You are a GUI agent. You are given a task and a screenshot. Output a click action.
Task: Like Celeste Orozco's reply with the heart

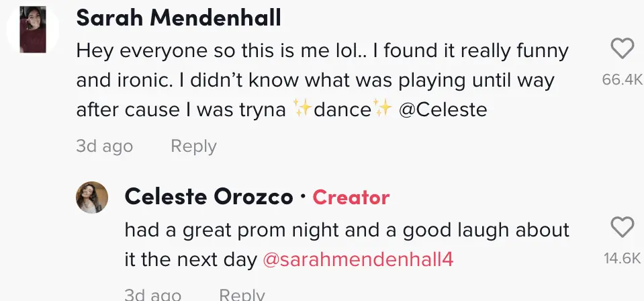tap(623, 228)
